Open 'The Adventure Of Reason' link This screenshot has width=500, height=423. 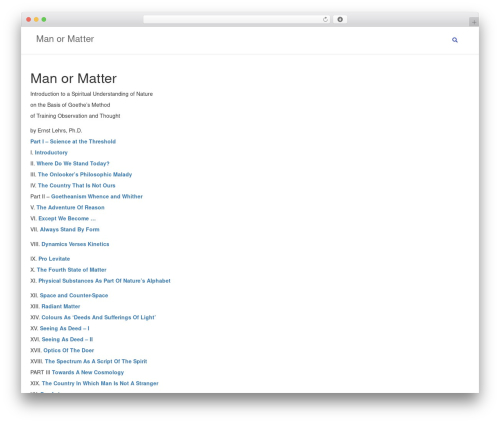click(x=70, y=207)
